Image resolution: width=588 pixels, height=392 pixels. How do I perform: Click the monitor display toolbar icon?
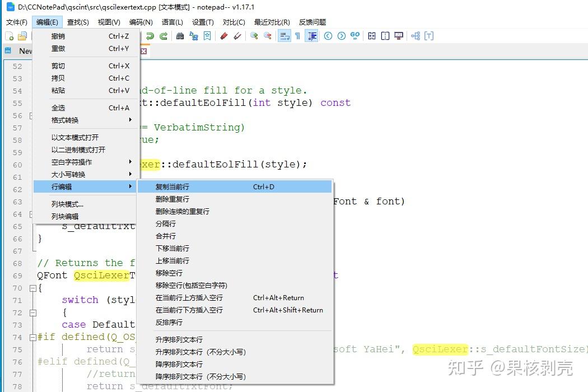click(398, 36)
